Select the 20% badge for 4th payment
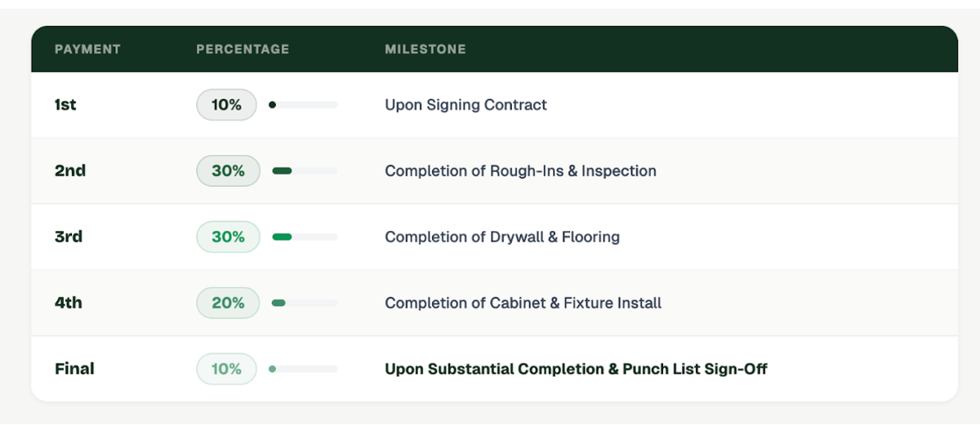Image resolution: width=980 pixels, height=425 pixels. [228, 303]
